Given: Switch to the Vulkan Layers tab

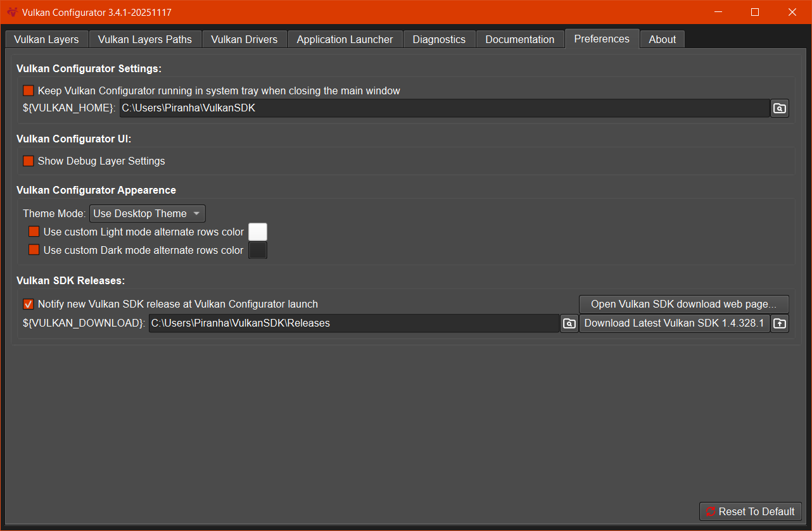Looking at the screenshot, I should 46,39.
